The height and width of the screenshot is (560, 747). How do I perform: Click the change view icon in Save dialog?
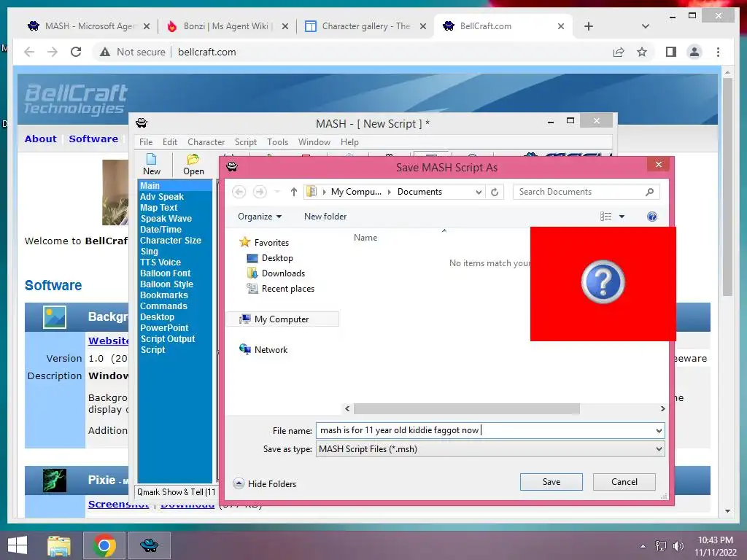click(606, 217)
